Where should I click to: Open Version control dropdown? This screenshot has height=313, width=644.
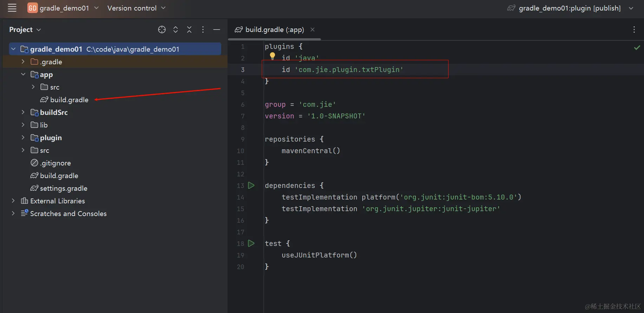136,8
